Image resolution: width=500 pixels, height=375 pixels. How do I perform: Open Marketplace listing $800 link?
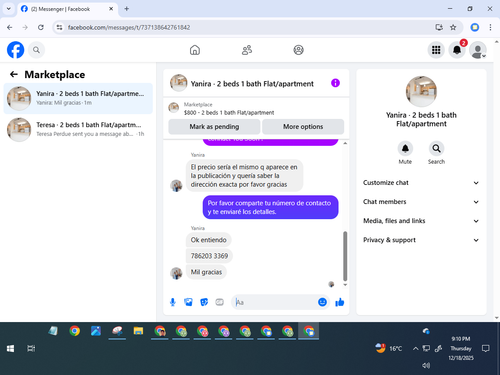[229, 113]
